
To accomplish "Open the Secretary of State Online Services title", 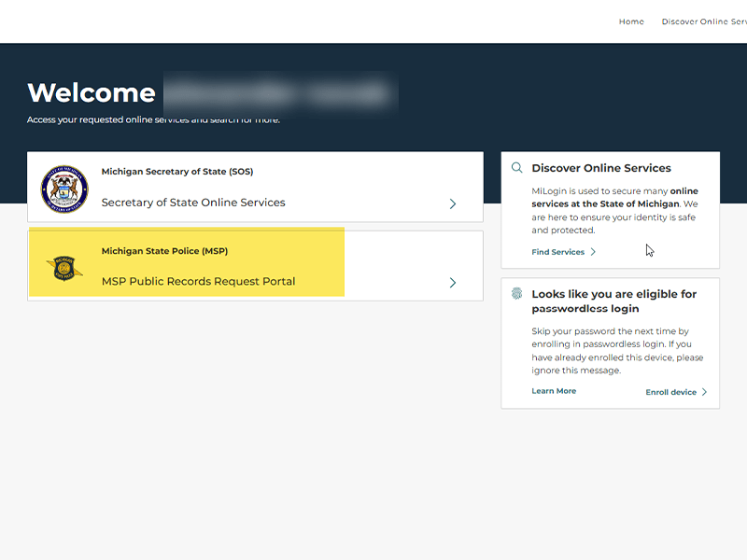I will 193,203.
